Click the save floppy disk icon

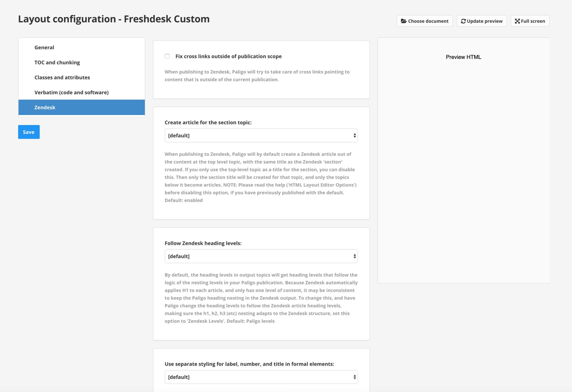pyautogui.click(x=29, y=132)
